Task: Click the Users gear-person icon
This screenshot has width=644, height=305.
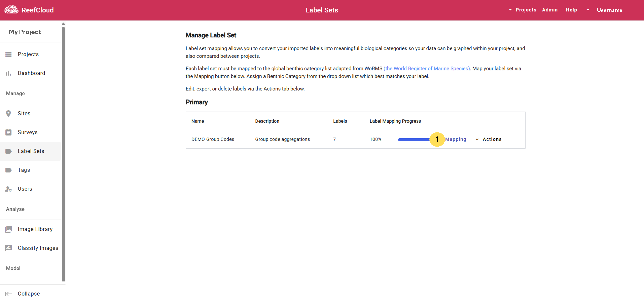Action: coord(8,189)
